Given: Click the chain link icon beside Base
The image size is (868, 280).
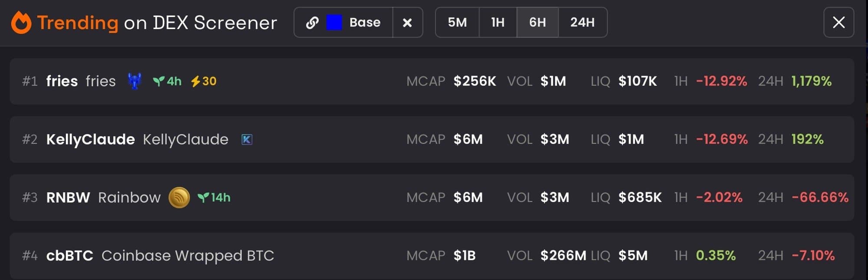Looking at the screenshot, I should [x=312, y=23].
